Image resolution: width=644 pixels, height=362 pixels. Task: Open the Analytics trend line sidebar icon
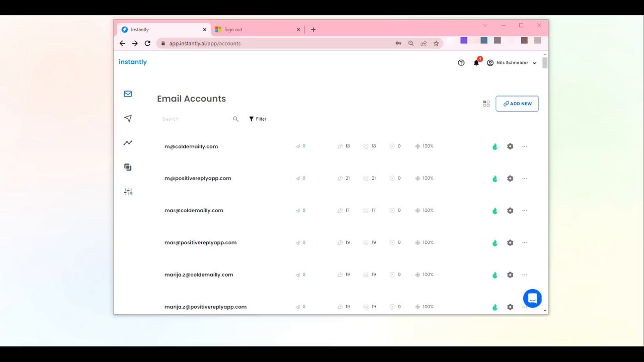click(128, 143)
